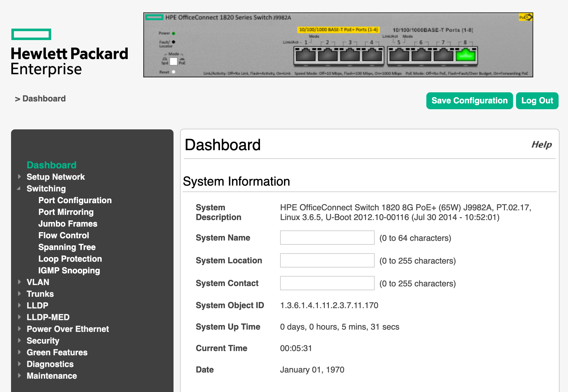Select port 1 on the switch image

coord(306,55)
